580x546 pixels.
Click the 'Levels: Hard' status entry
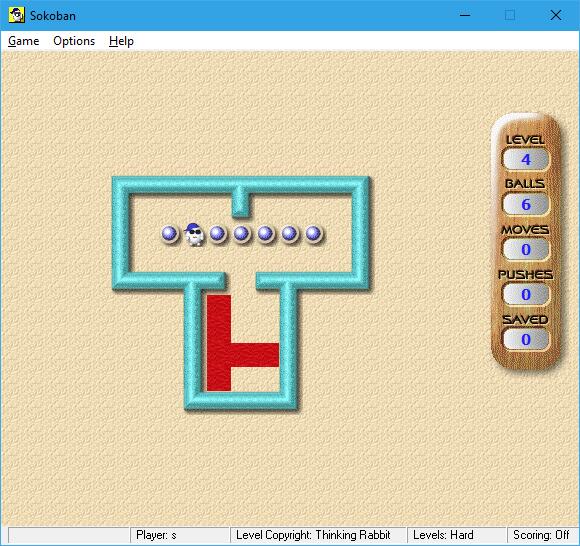[456, 535]
